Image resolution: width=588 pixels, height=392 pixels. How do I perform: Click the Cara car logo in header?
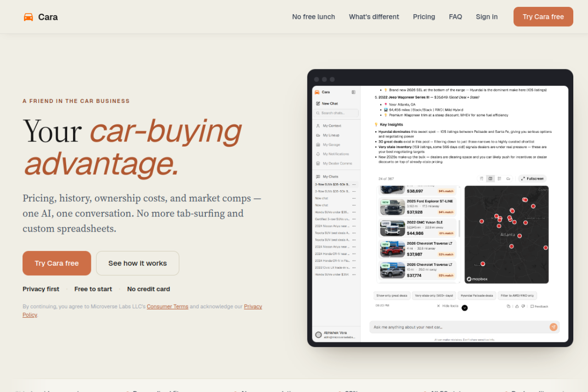coord(28,17)
